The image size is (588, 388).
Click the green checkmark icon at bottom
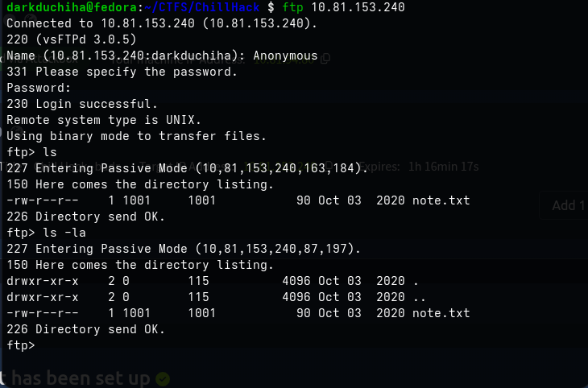(x=163, y=378)
